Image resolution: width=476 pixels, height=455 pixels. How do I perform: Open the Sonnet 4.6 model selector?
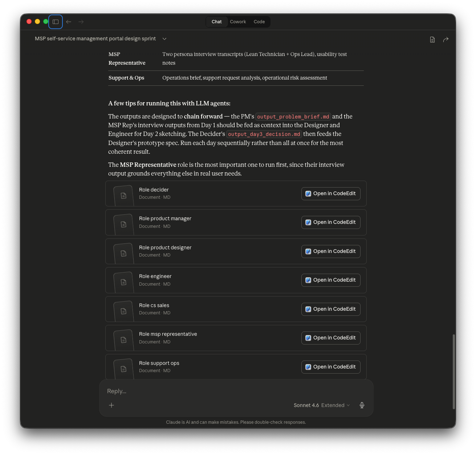pos(321,405)
